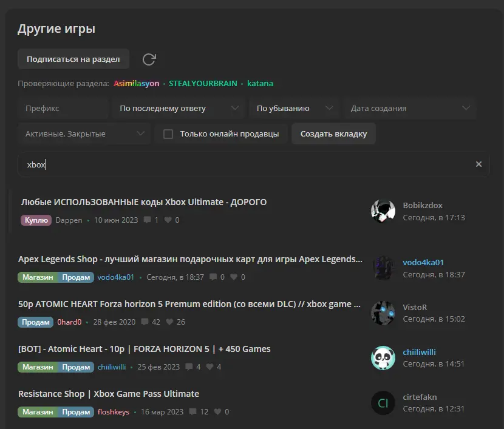Screen dimensions: 504x429
Task: Click date 25 фев 2023
Action: (158, 367)
